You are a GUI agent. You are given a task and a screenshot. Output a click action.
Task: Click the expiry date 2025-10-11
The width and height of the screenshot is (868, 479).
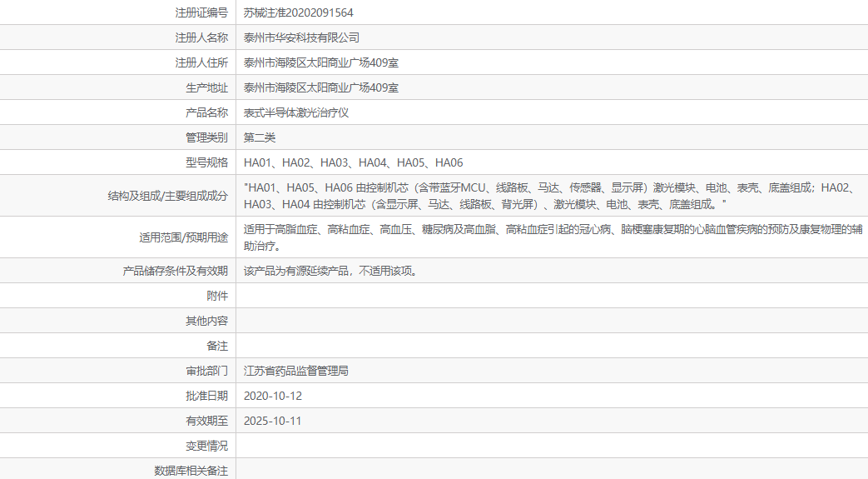coord(273,421)
